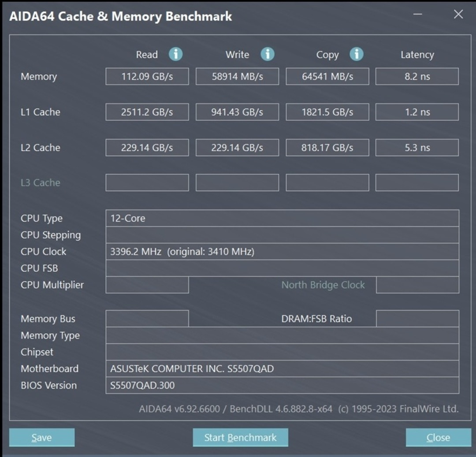Click the Memory Copy result box

click(327, 76)
